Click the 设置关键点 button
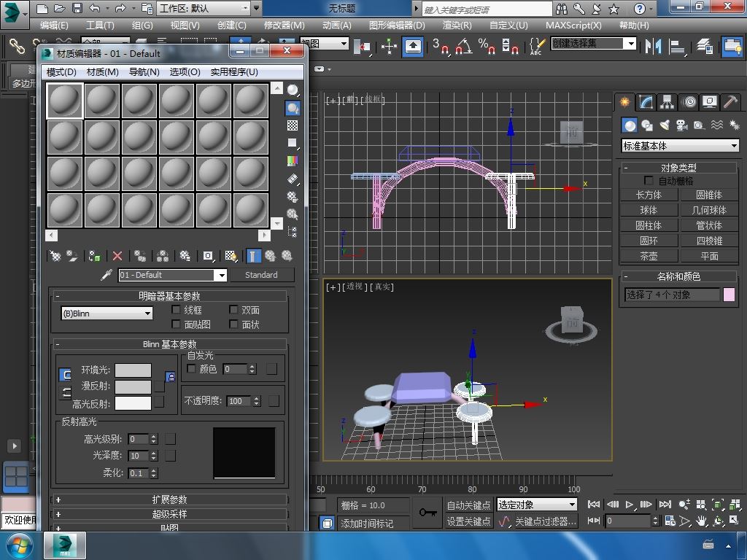The image size is (747, 560). tap(468, 521)
